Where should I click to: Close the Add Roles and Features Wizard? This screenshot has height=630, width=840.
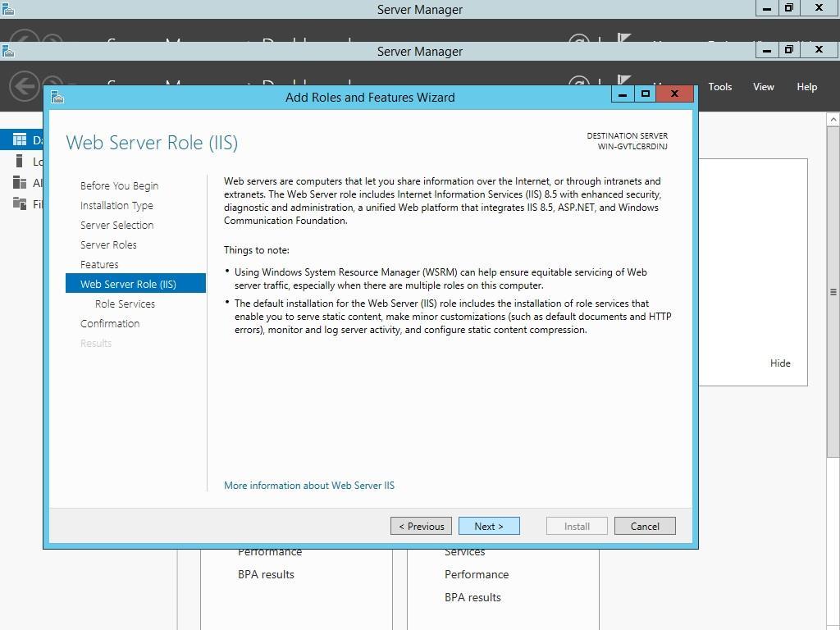point(674,94)
